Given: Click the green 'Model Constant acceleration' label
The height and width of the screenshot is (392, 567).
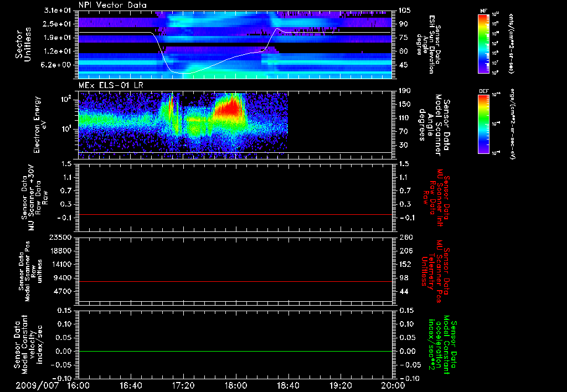Looking at the screenshot, I should point(442,345).
